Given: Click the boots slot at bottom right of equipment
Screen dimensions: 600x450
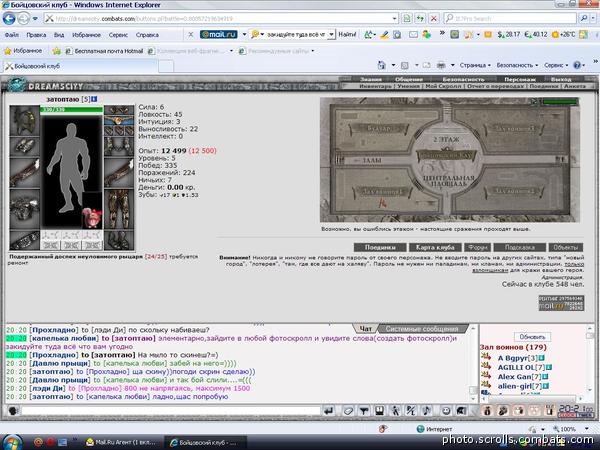Looking at the screenshot, I should [x=119, y=240].
